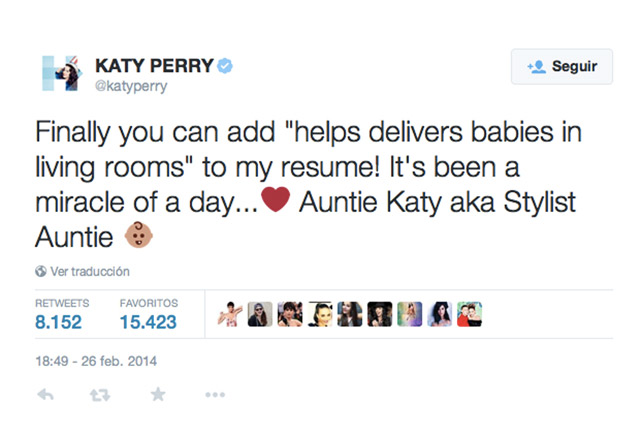Open the KATY PERRY profile name link
The height and width of the screenshot is (440, 641).
154,66
